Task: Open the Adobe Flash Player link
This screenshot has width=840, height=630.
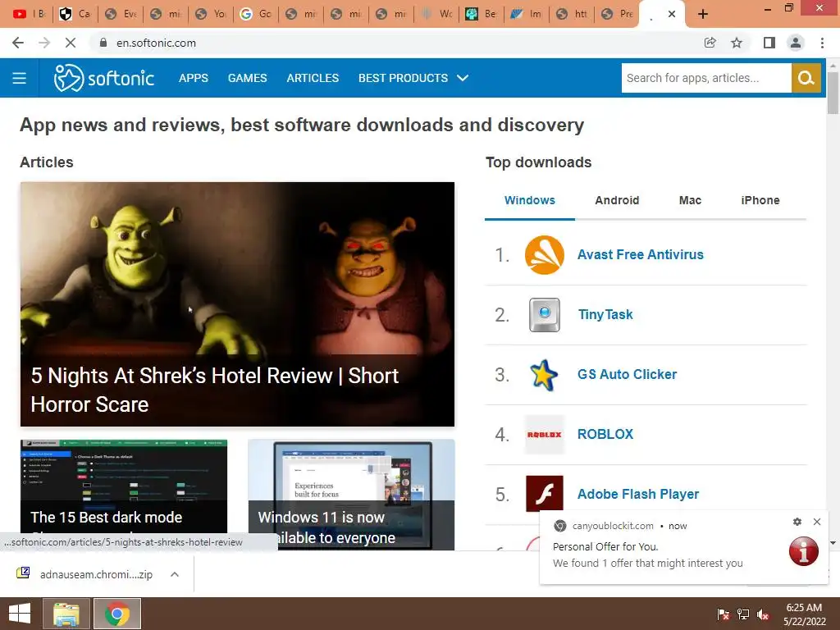Action: tap(638, 494)
